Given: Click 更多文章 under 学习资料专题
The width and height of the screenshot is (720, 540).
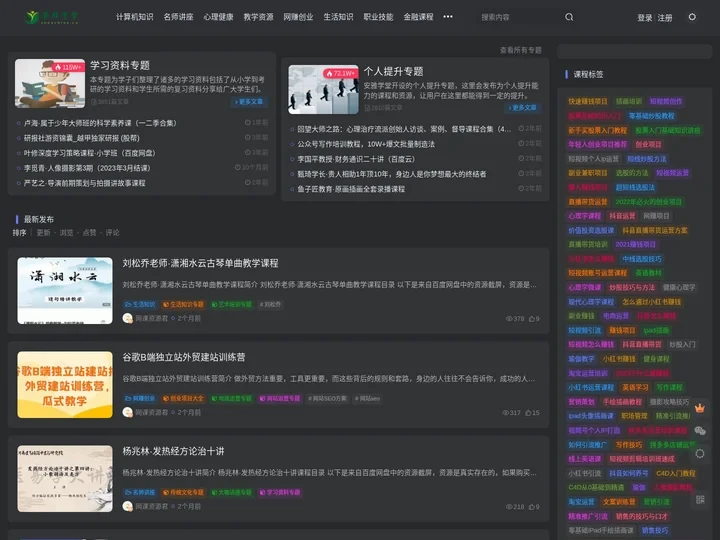Looking at the screenshot, I should coord(249,101).
